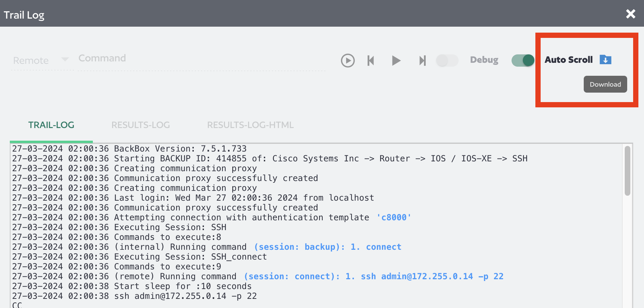Open the RESULTS-LOG tab

141,125
